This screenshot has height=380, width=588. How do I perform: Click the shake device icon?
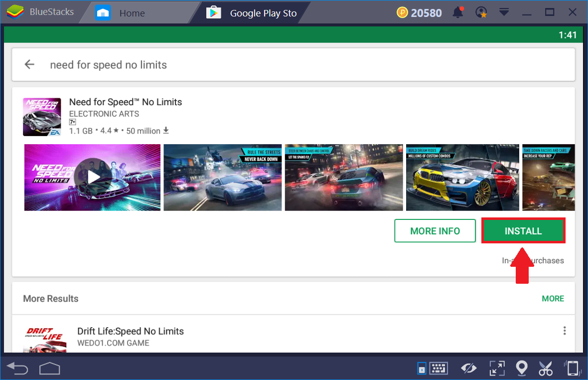tap(572, 368)
